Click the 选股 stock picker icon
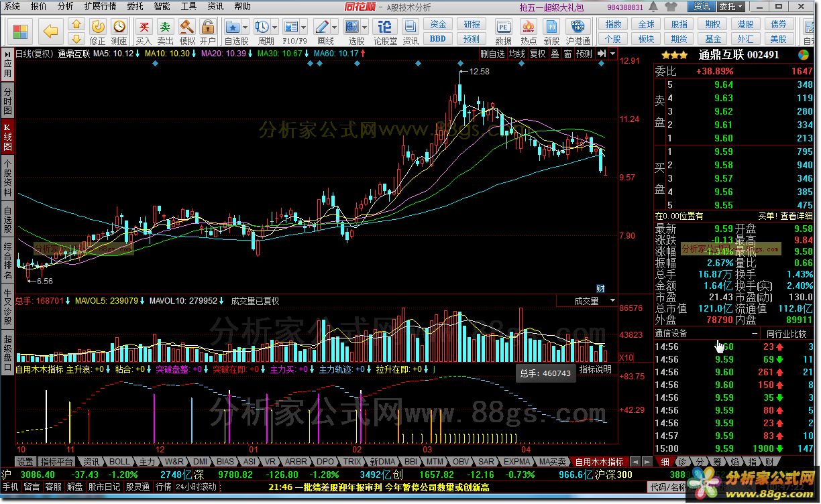Screen dimensions: 821x504 353,27
